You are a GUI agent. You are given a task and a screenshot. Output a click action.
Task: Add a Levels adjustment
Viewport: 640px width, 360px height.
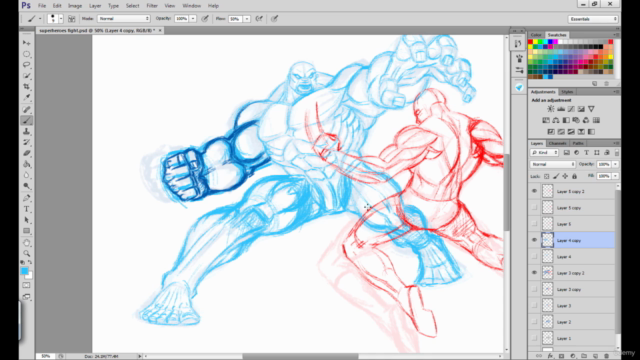coord(561,109)
